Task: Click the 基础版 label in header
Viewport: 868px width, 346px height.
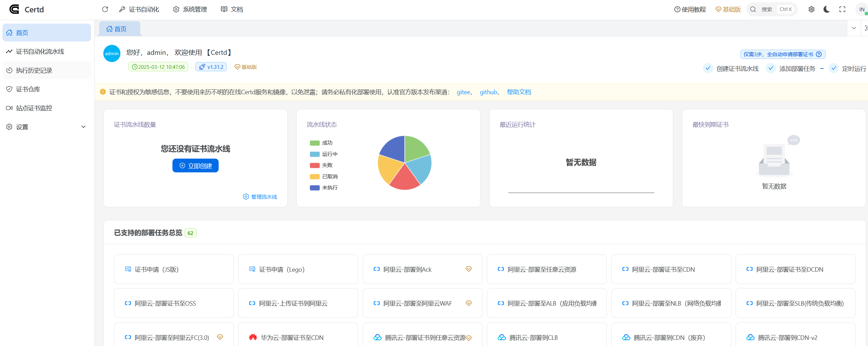Action: tap(728, 9)
